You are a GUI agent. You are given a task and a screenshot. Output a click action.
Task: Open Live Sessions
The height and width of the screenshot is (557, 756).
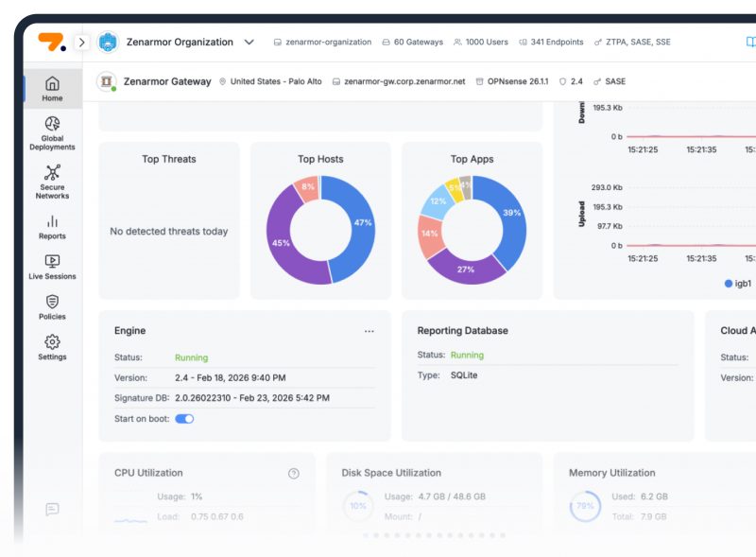(52, 267)
